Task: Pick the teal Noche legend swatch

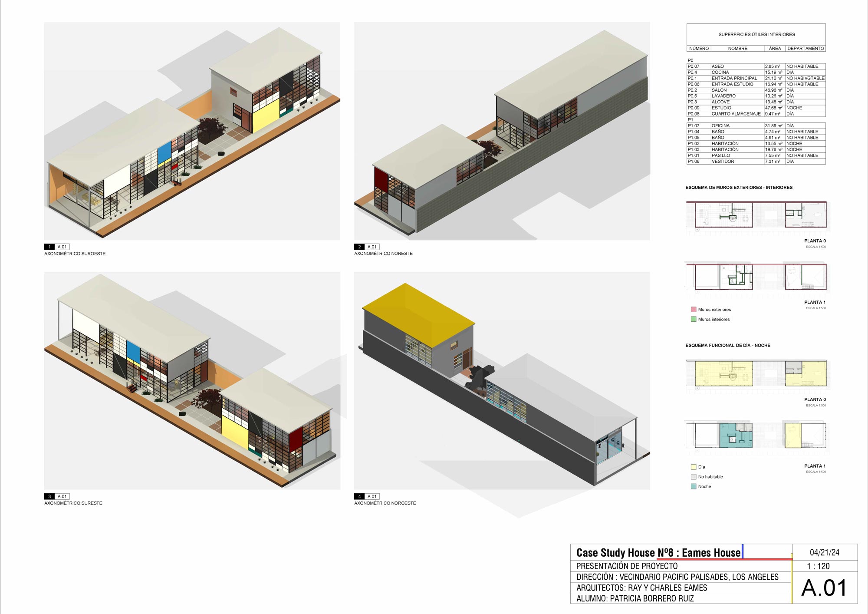Action: (x=694, y=487)
